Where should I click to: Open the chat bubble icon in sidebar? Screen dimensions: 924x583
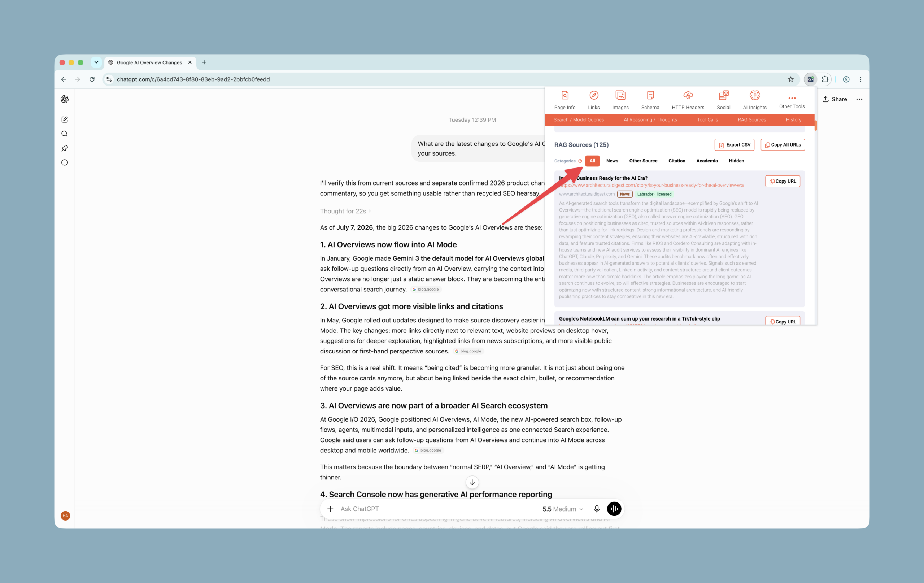point(65,162)
